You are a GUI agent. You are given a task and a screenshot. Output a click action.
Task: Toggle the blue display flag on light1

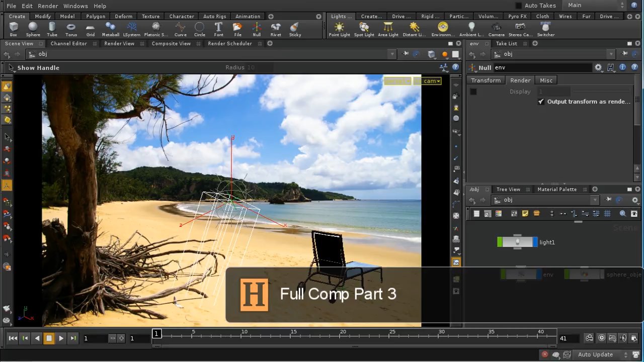[x=534, y=242]
